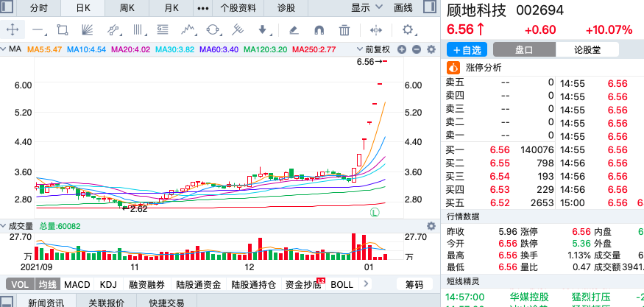Select the wave pattern drawing tool
The width and height of the screenshot is (644, 307).
[188, 29]
